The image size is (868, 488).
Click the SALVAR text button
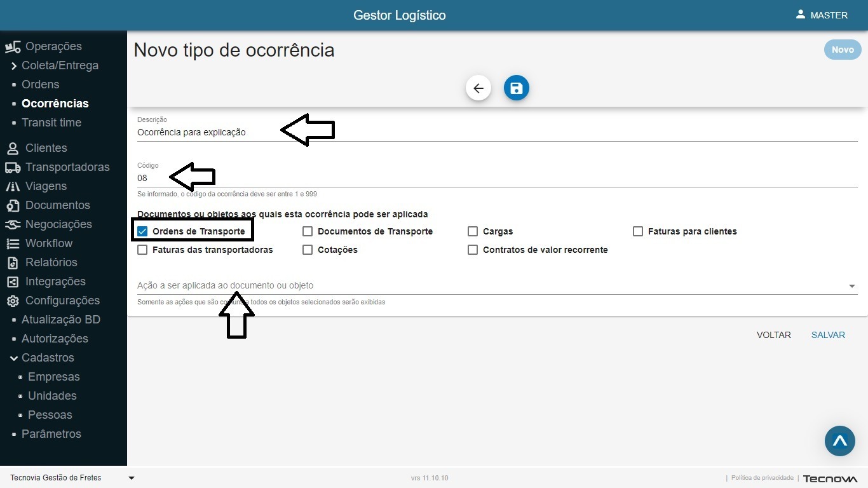pyautogui.click(x=828, y=335)
